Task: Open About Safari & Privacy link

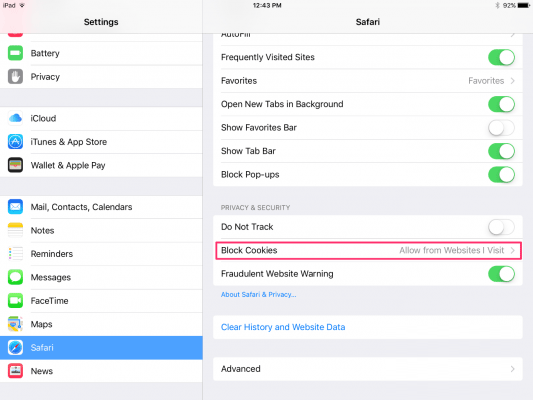Action: 258,295
